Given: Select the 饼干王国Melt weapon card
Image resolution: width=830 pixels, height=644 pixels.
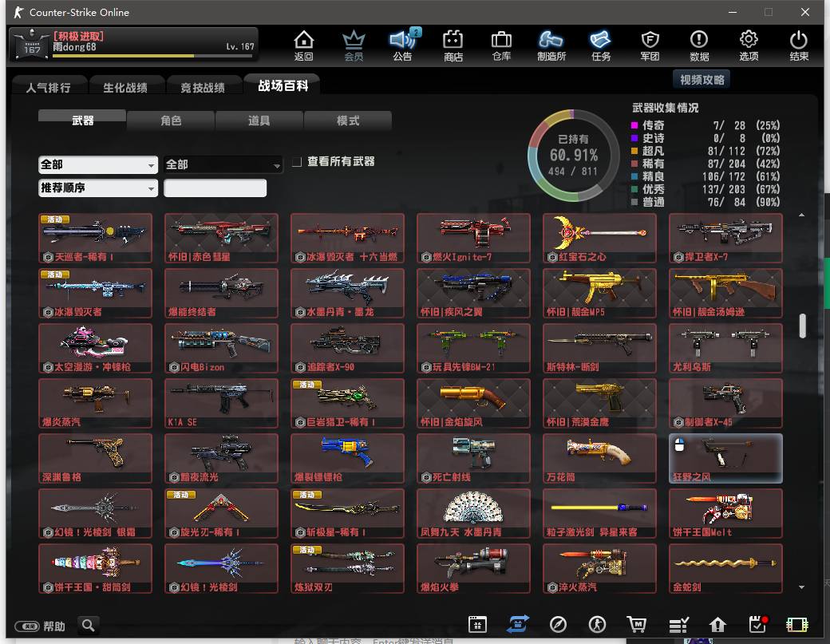Looking at the screenshot, I should [x=725, y=513].
